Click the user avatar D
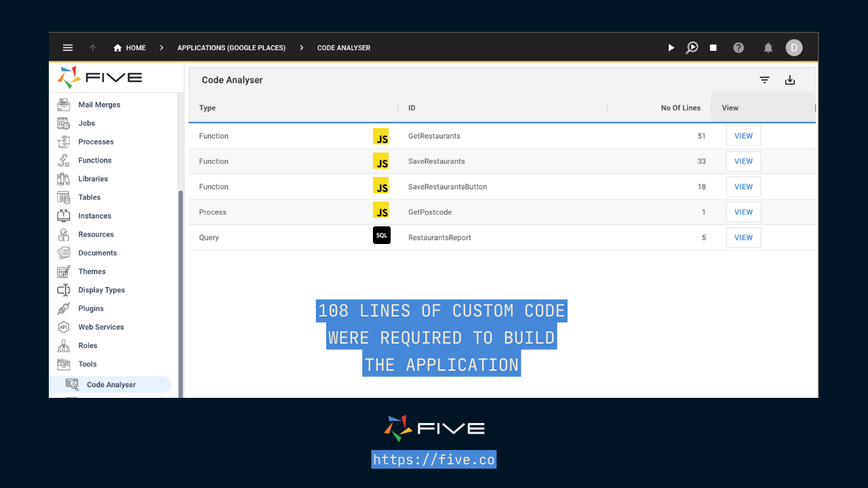The image size is (868, 488). tap(794, 47)
